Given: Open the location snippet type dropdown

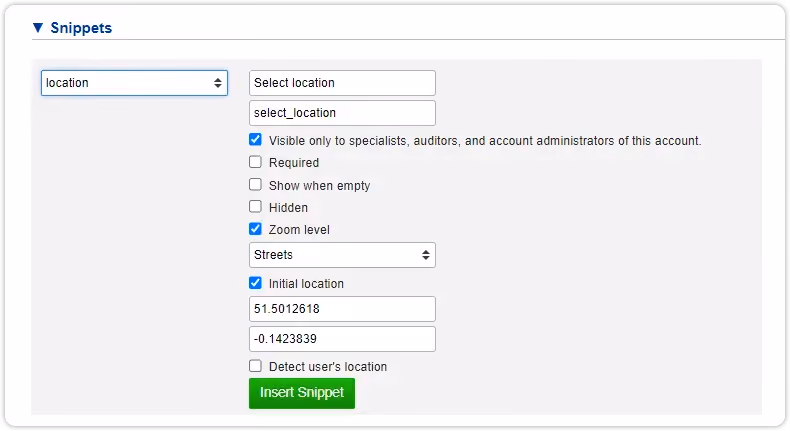Looking at the screenshot, I should (x=134, y=83).
